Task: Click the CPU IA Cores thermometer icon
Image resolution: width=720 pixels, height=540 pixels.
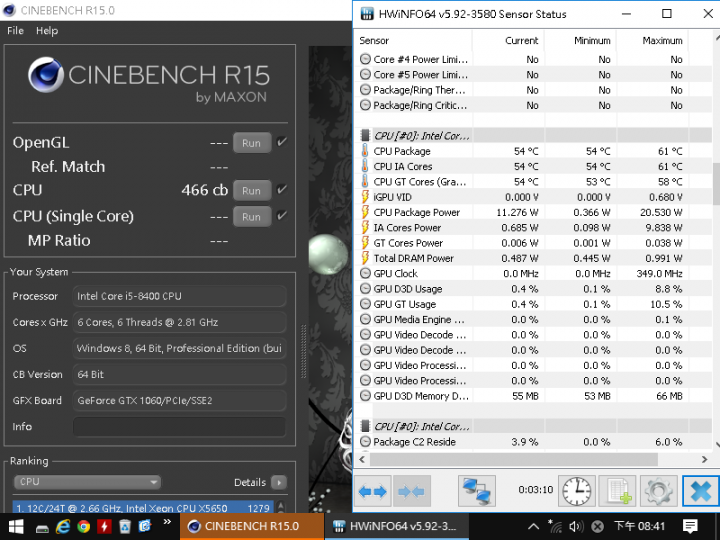Action: click(x=365, y=166)
